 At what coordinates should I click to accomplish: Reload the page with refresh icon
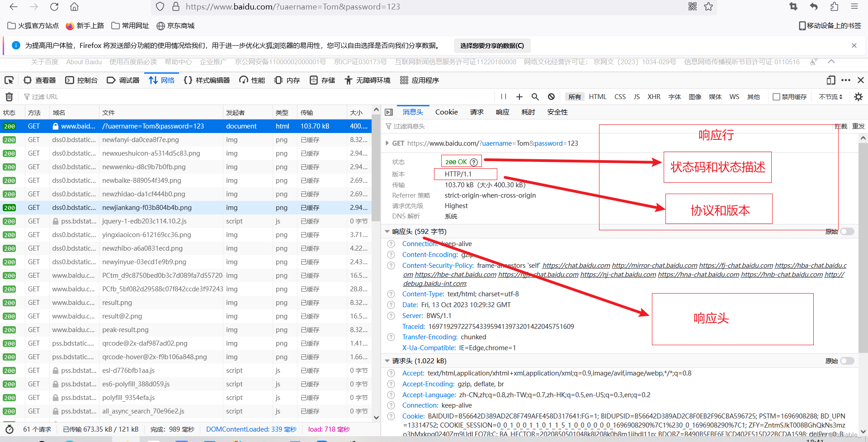(x=54, y=7)
